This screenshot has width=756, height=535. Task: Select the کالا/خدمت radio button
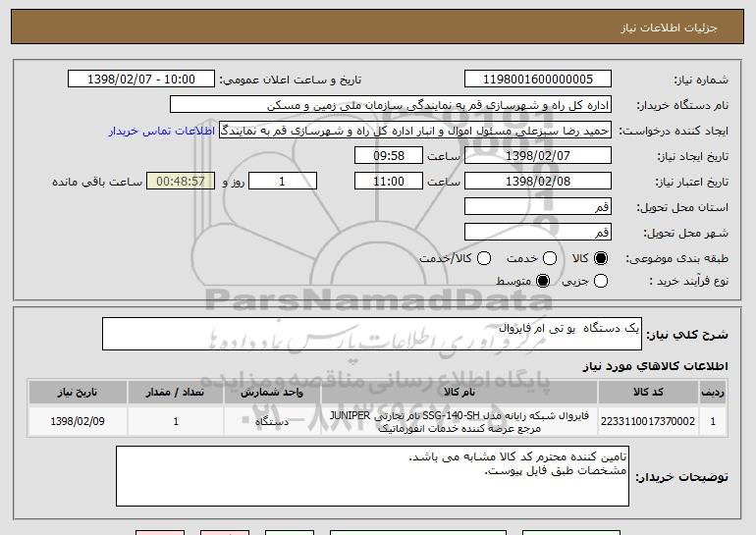point(484,258)
